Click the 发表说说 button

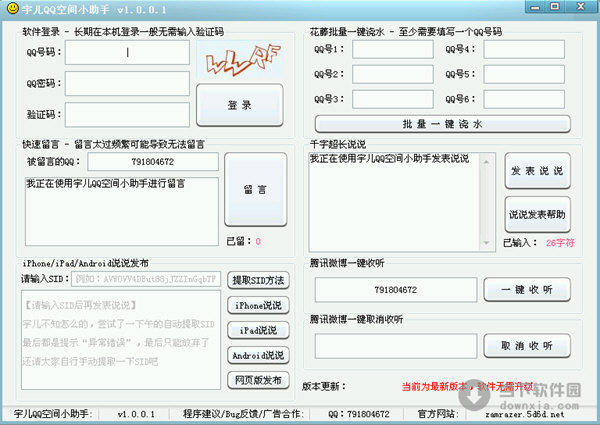537,171
